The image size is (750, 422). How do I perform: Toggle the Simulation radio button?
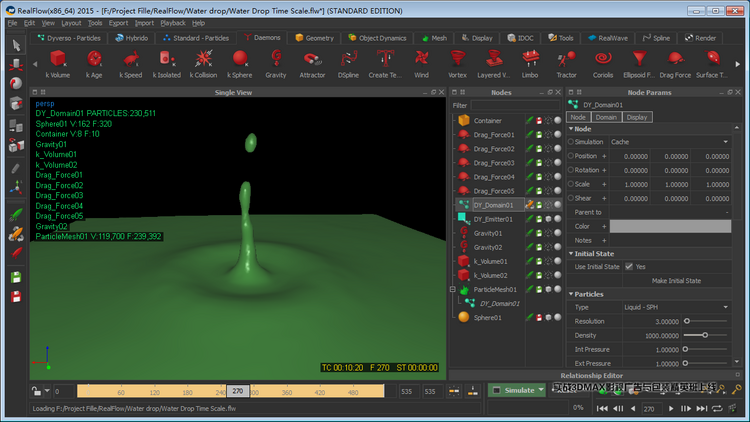tap(571, 142)
